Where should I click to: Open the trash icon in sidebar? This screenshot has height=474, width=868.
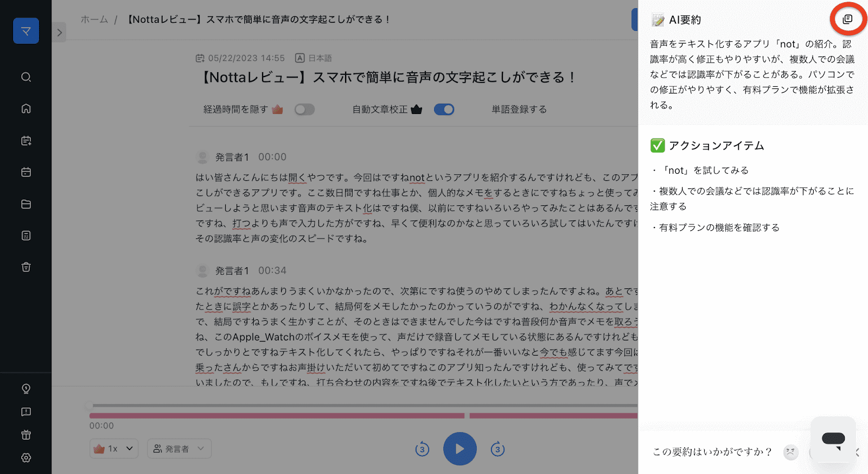pos(26,267)
